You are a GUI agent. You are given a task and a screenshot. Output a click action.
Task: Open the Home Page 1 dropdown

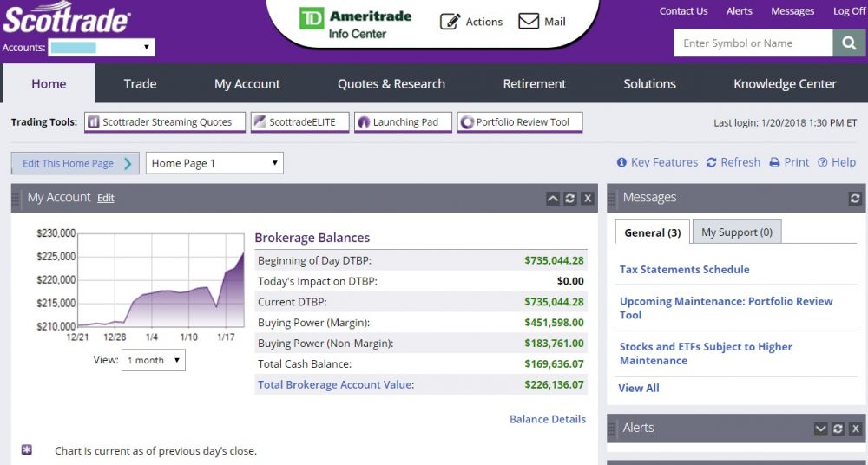(x=214, y=163)
